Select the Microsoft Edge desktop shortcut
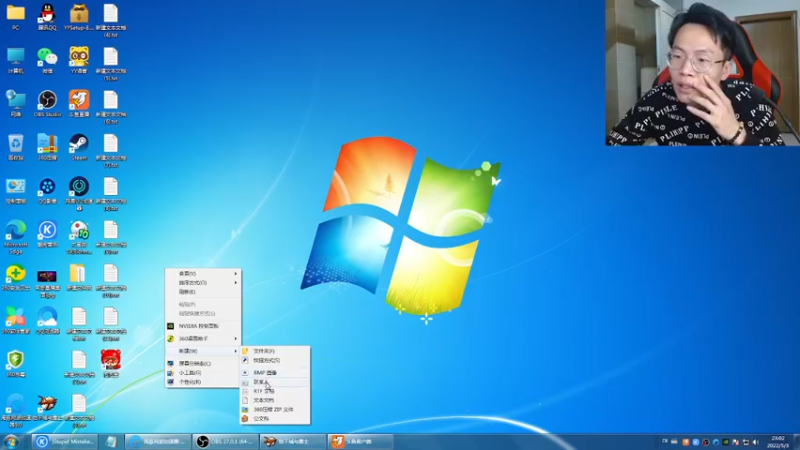 15,237
